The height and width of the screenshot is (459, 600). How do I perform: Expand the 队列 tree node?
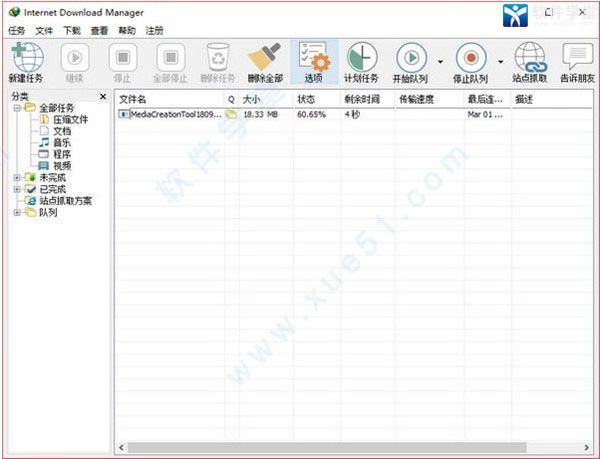coord(17,212)
